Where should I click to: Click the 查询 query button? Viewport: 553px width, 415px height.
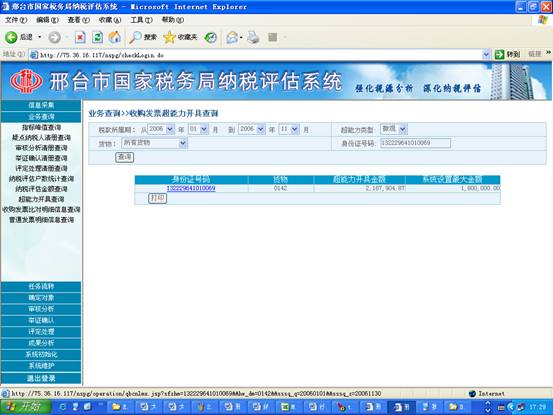124,157
